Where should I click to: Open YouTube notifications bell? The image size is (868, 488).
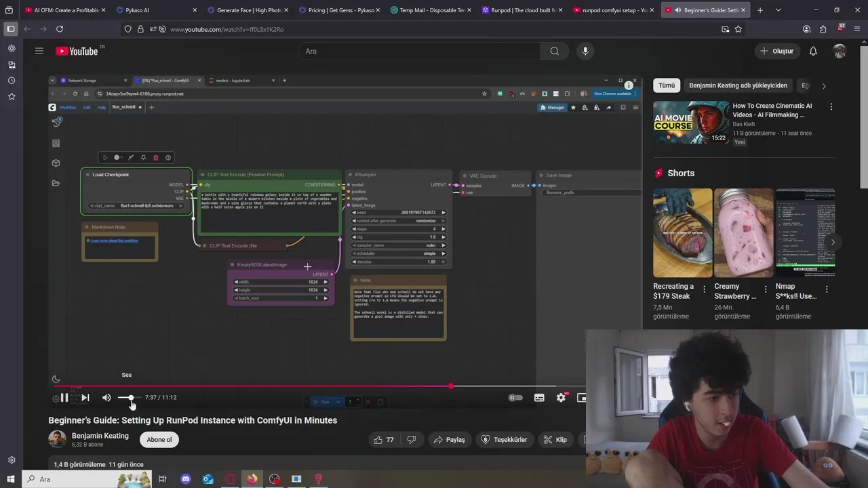pos(813,51)
